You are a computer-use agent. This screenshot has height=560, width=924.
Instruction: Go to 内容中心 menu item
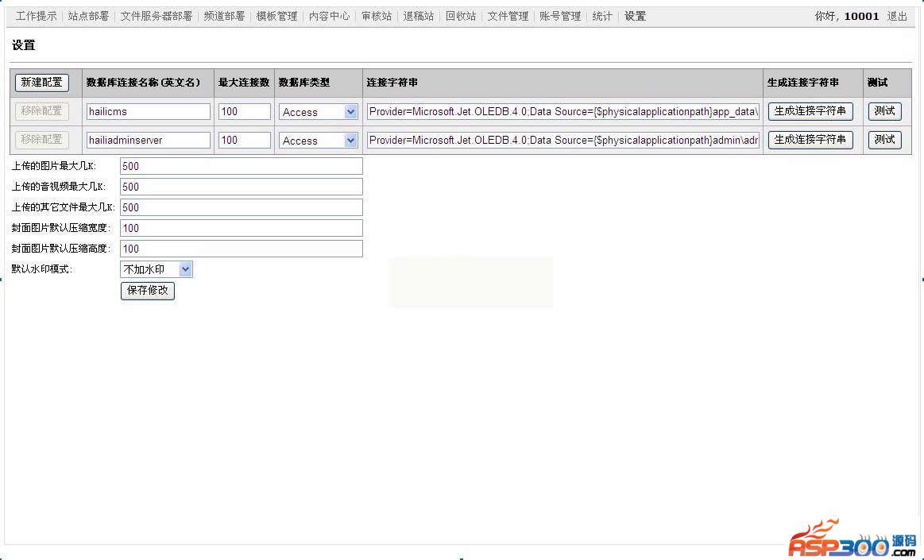pyautogui.click(x=329, y=17)
